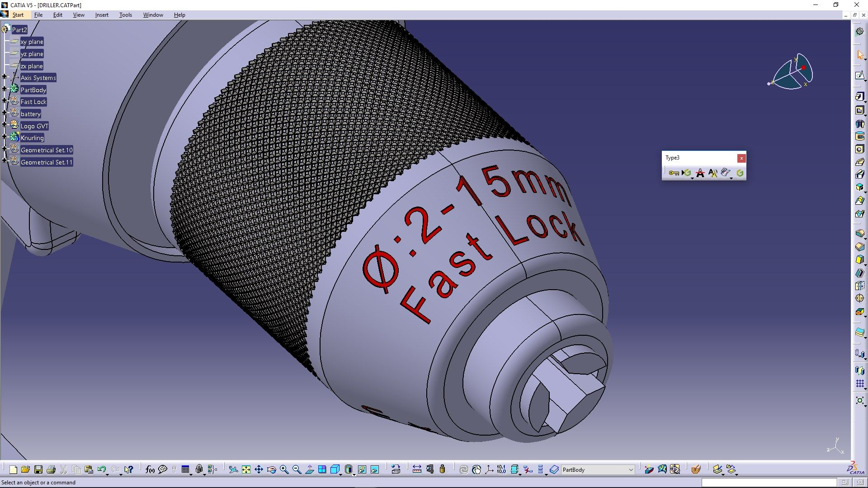Select the zx plane in the tree
The height and width of the screenshot is (488, 868).
pyautogui.click(x=32, y=66)
